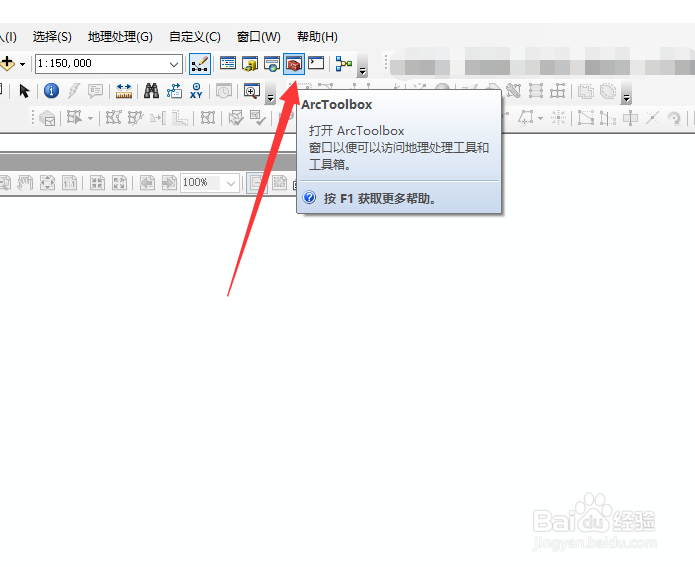
Task: Click the Reshape Edge topology tool
Action: (136, 118)
